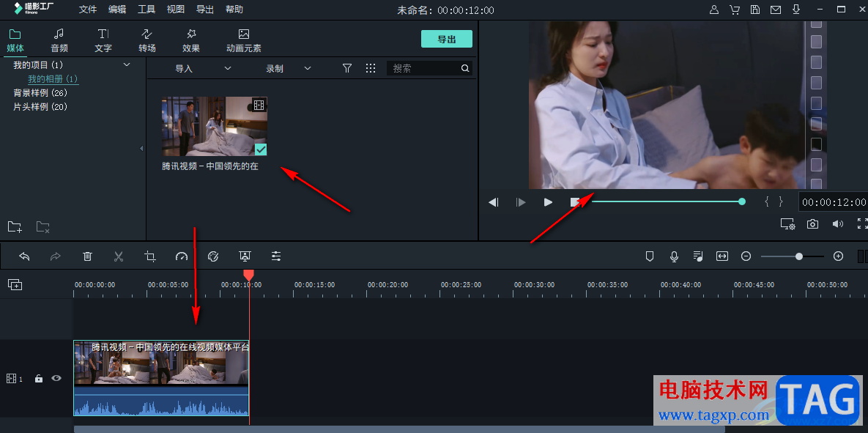Open the green screen tool
This screenshot has width=868, height=433.
tap(245, 256)
